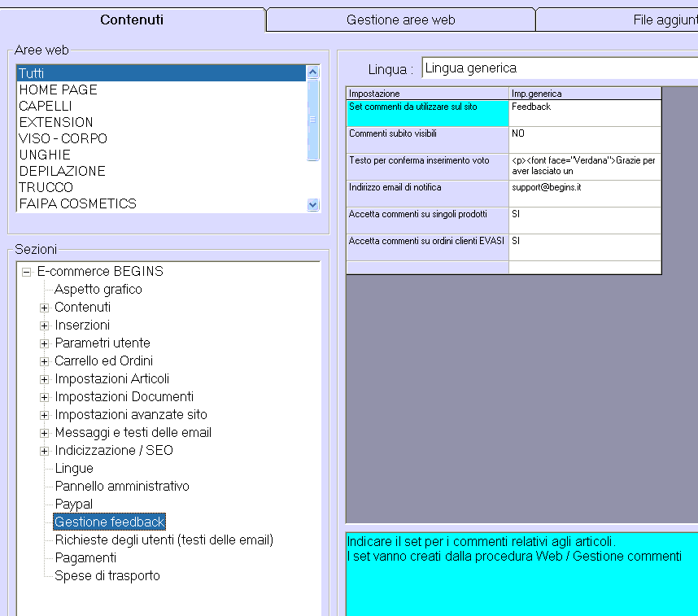
Task: Select Indirizzo email di notifica row
Action: click(427, 194)
